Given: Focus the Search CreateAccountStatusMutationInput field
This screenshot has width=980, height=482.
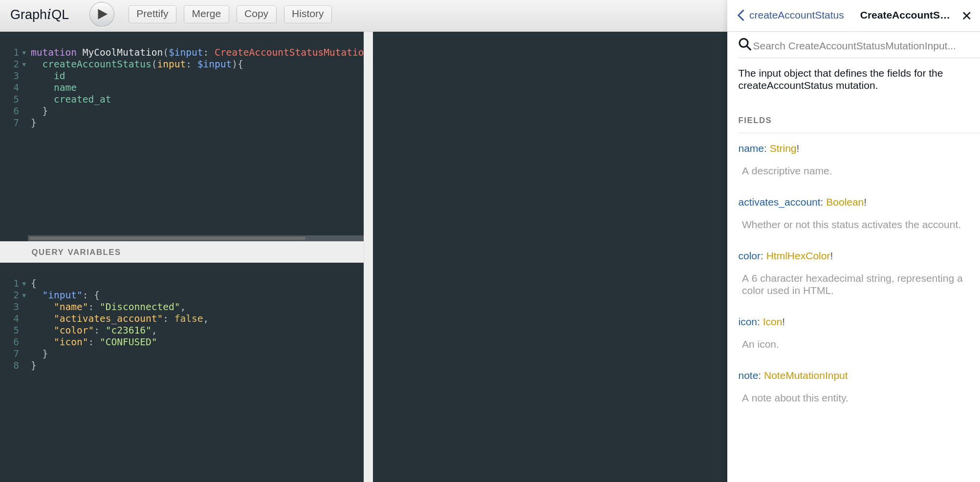Looking at the screenshot, I should coord(860,46).
